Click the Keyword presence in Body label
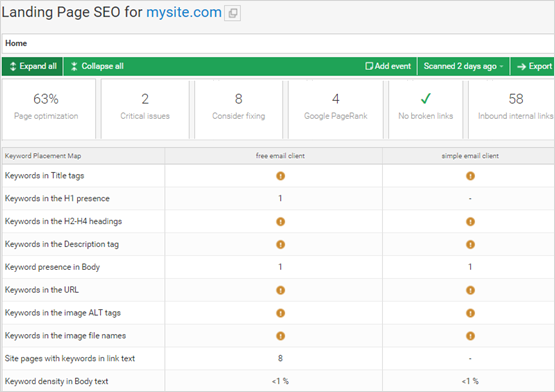The height and width of the screenshot is (392, 555). tap(52, 267)
